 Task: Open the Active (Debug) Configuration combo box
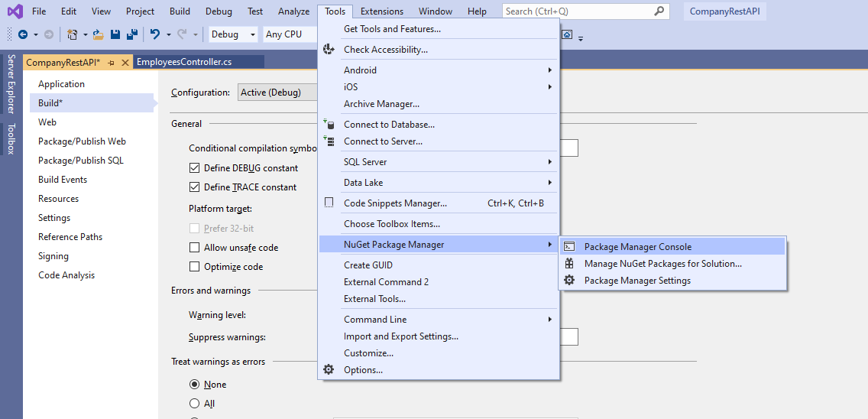coord(277,93)
